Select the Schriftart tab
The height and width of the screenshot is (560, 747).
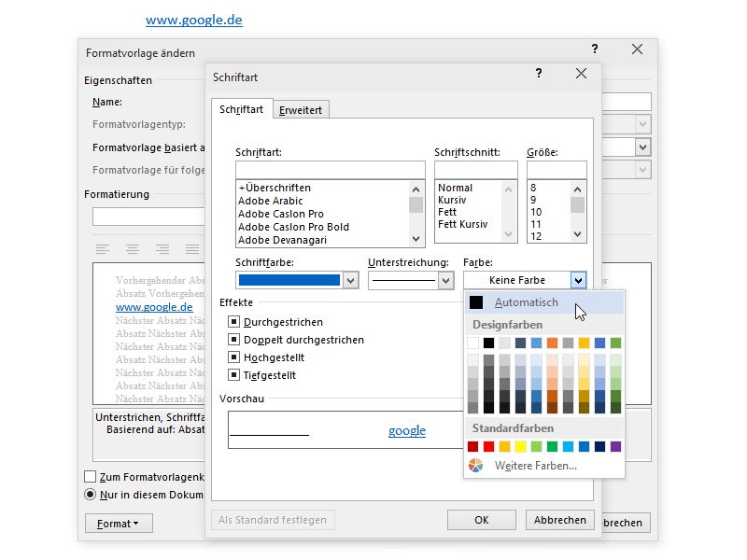pyautogui.click(x=242, y=109)
